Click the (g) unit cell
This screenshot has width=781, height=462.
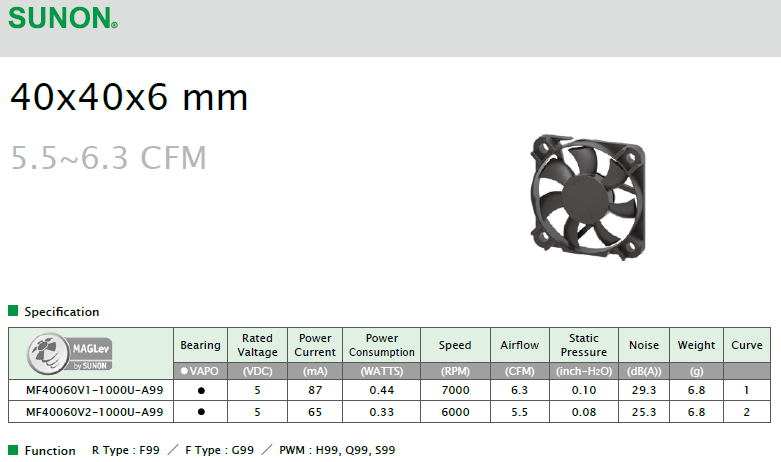[x=696, y=371]
